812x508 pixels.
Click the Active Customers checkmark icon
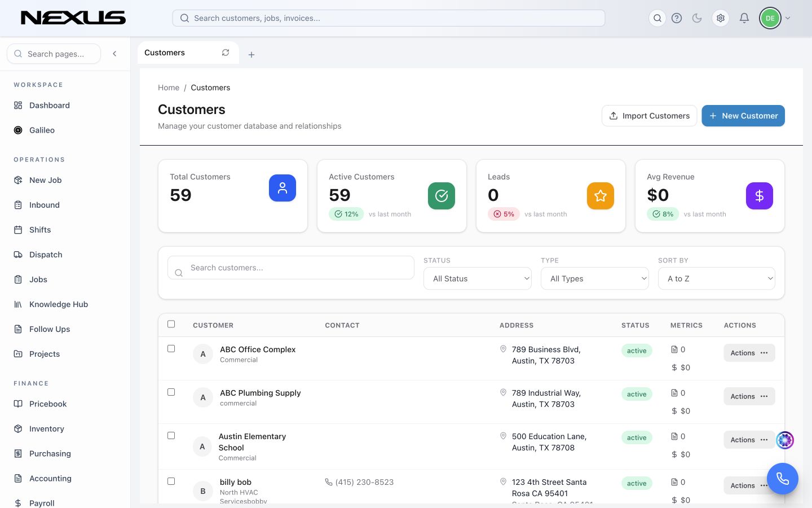pos(442,196)
